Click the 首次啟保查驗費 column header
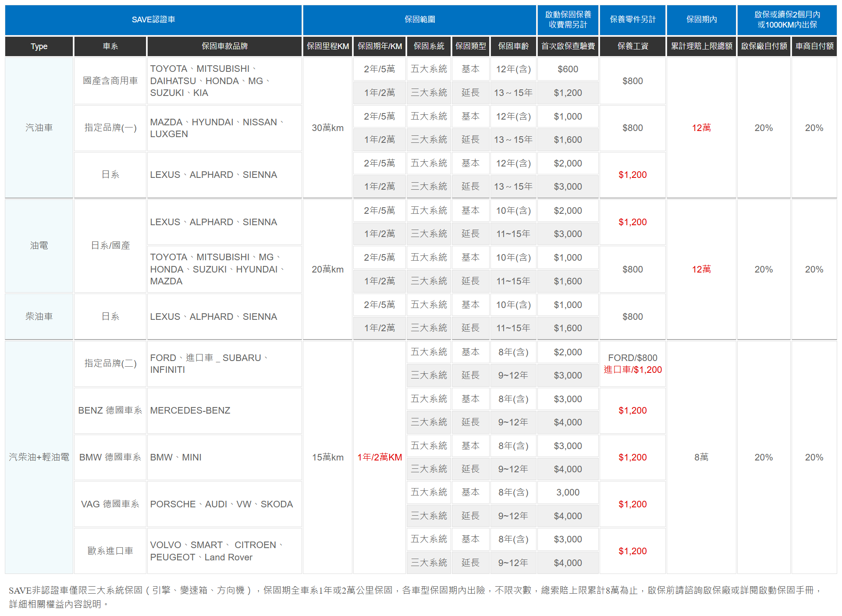 (x=568, y=46)
